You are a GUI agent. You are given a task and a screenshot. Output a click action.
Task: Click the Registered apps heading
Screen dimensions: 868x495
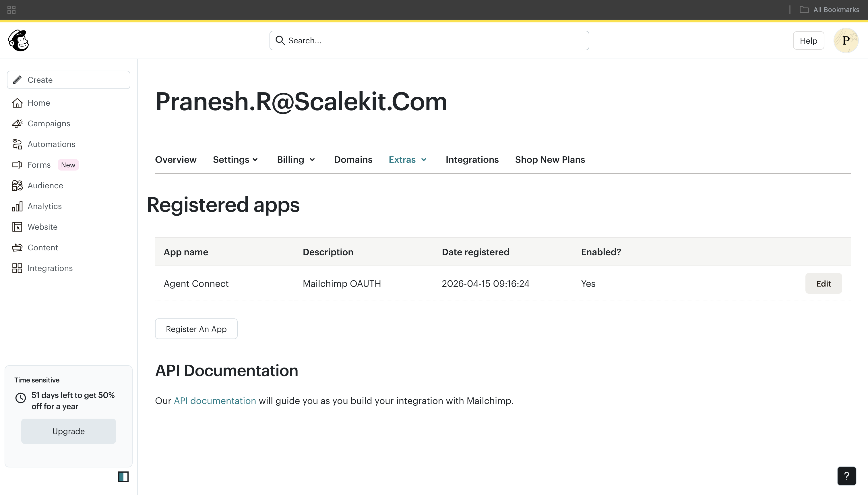[223, 205]
